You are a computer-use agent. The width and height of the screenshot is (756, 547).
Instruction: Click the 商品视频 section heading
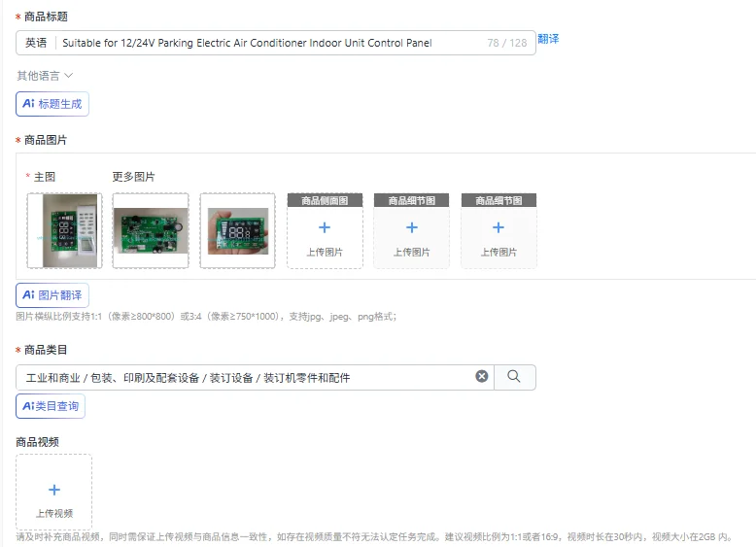(38, 442)
